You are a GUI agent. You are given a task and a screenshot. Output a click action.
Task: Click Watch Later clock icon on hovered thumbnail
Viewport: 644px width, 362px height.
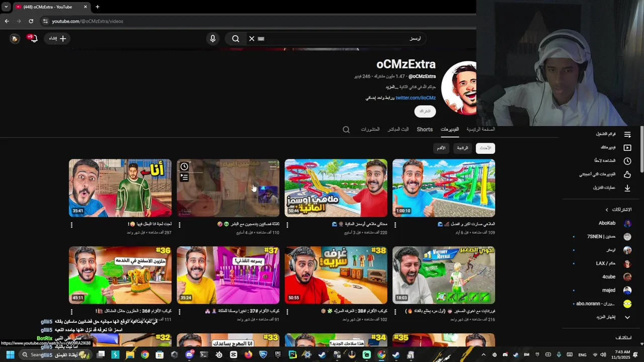(x=184, y=166)
